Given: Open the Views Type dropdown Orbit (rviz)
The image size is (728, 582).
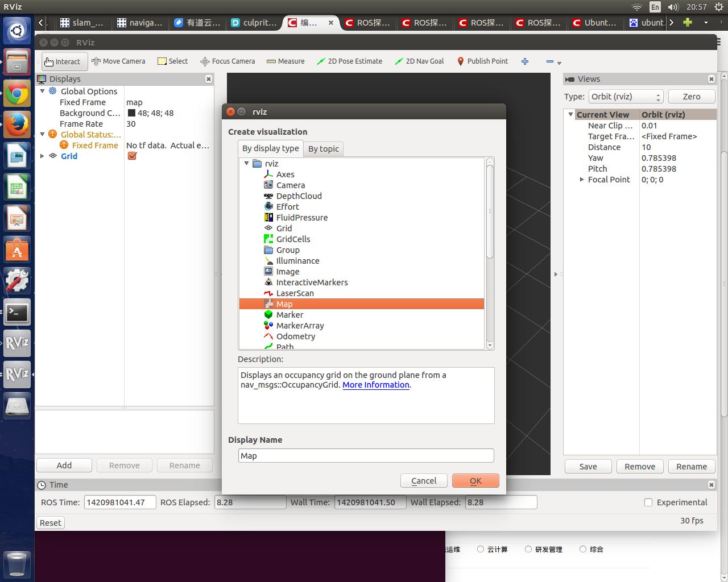Looking at the screenshot, I should 626,97.
